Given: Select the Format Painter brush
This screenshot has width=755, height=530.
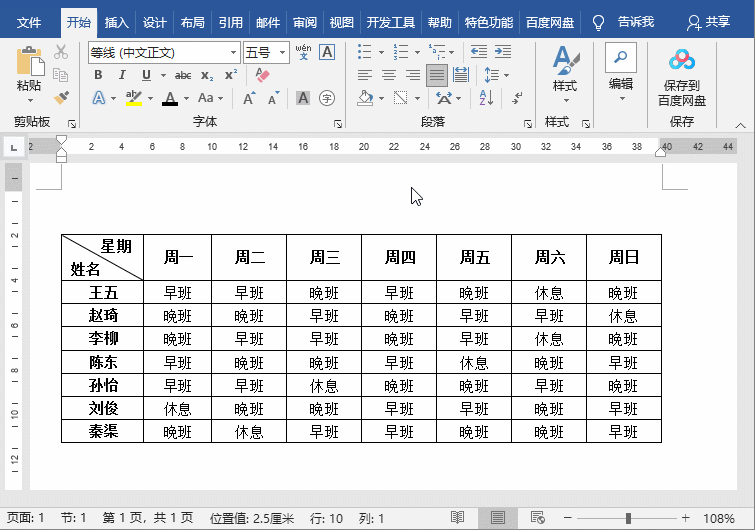Looking at the screenshot, I should point(61,98).
